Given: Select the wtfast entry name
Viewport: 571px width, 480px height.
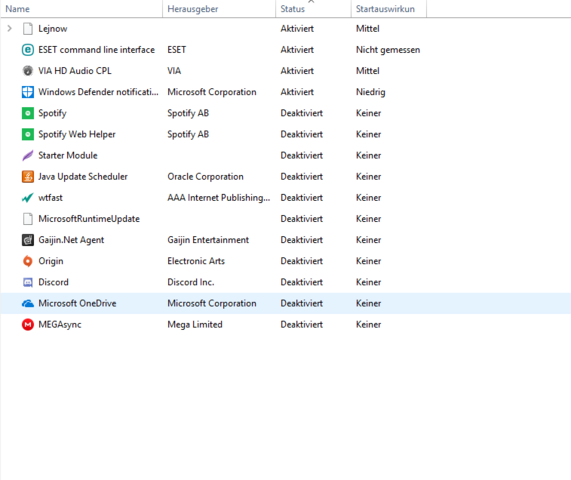Looking at the screenshot, I should (50, 197).
